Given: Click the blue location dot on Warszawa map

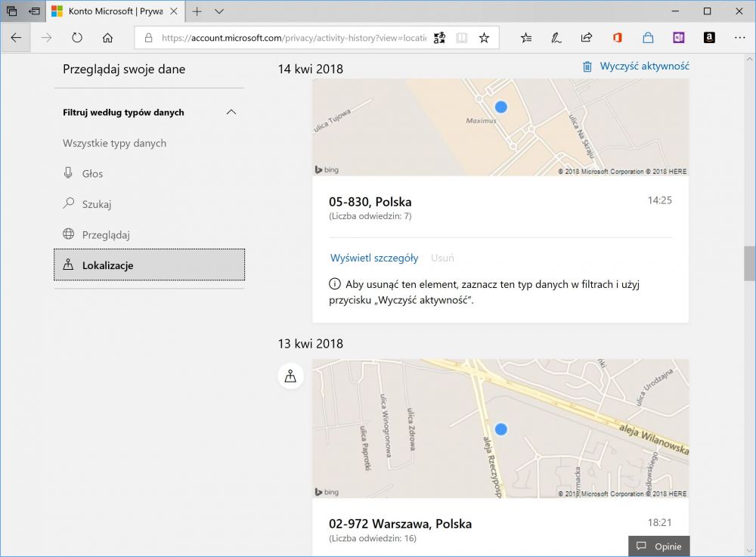Looking at the screenshot, I should tap(501, 429).
